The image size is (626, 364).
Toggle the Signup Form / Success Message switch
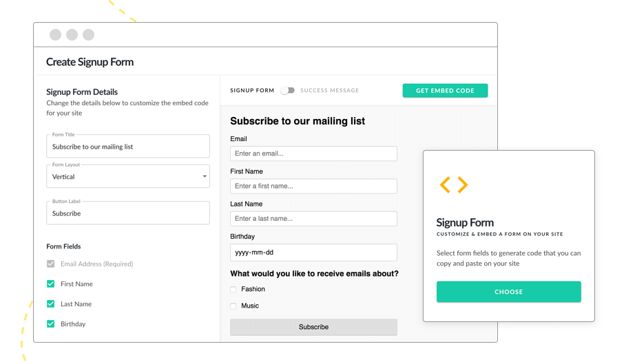(287, 91)
